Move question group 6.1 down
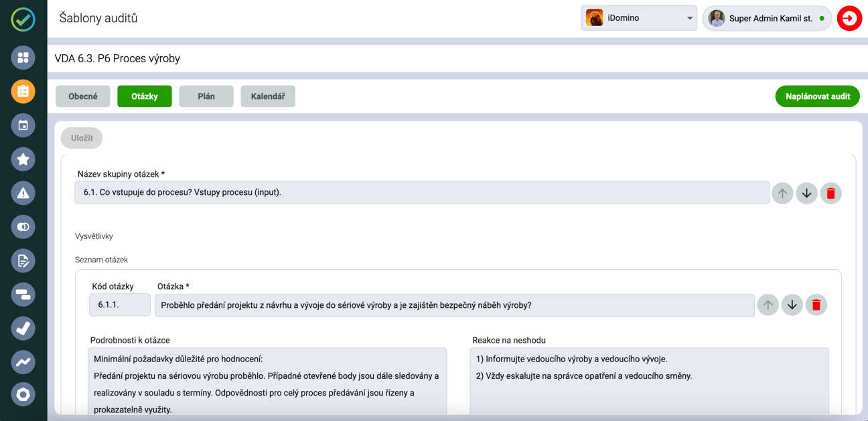The image size is (868, 421). [806, 193]
